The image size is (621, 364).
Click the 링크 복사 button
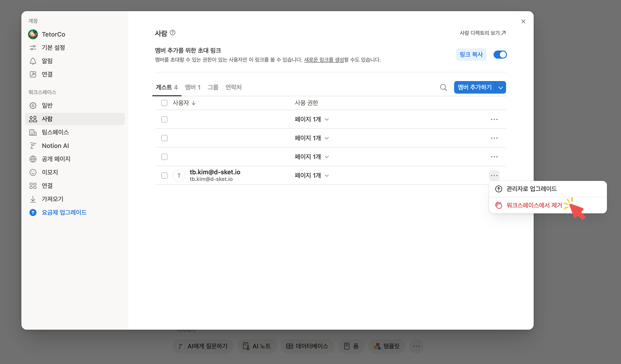click(x=471, y=54)
